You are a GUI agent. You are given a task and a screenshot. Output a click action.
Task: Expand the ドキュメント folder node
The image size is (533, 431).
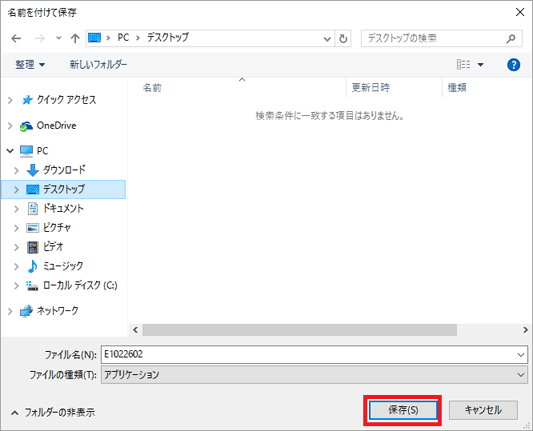click(16, 209)
